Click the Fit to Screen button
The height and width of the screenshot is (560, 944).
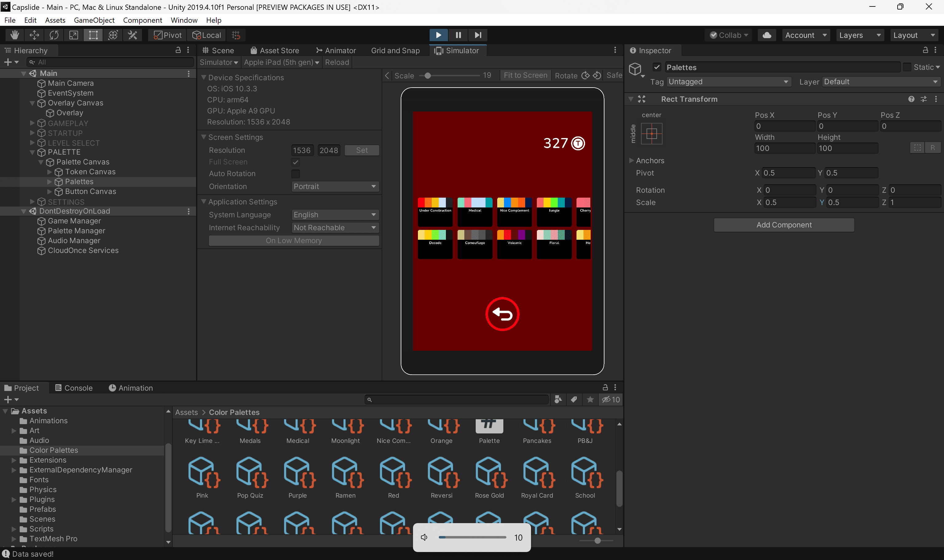(525, 76)
